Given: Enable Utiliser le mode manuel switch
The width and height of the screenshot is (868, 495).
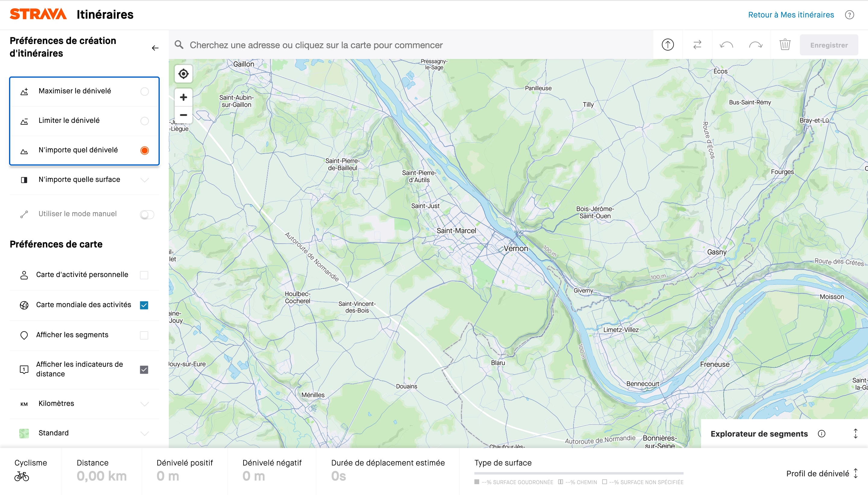Looking at the screenshot, I should click(147, 214).
